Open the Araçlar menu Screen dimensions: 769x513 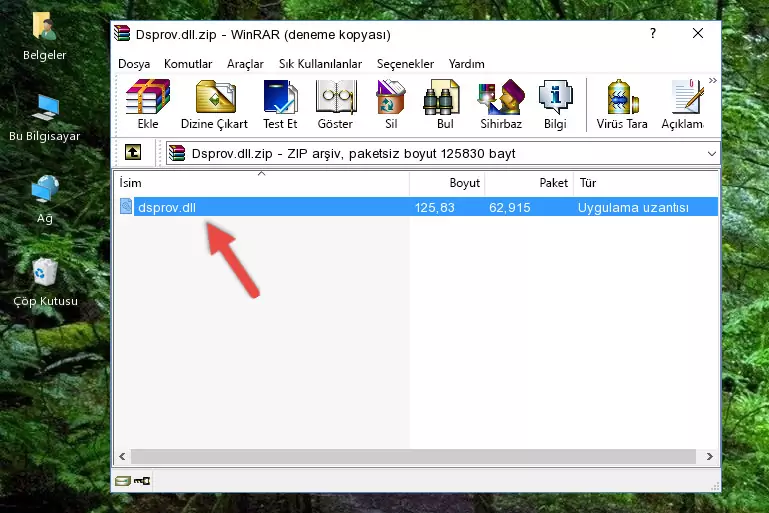click(245, 64)
